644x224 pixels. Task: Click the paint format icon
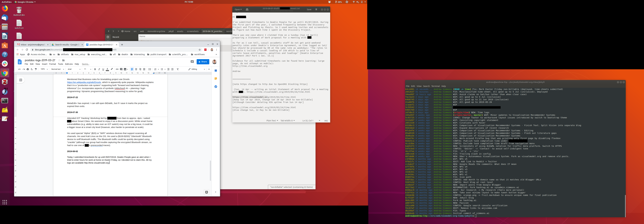pyautogui.click(x=36, y=69)
